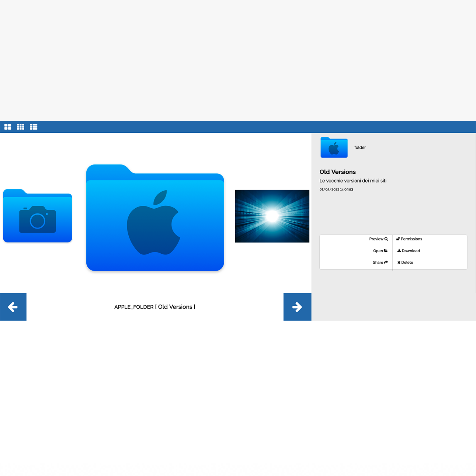Go to previous item with left arrow
The height and width of the screenshot is (476, 476).
point(13,307)
